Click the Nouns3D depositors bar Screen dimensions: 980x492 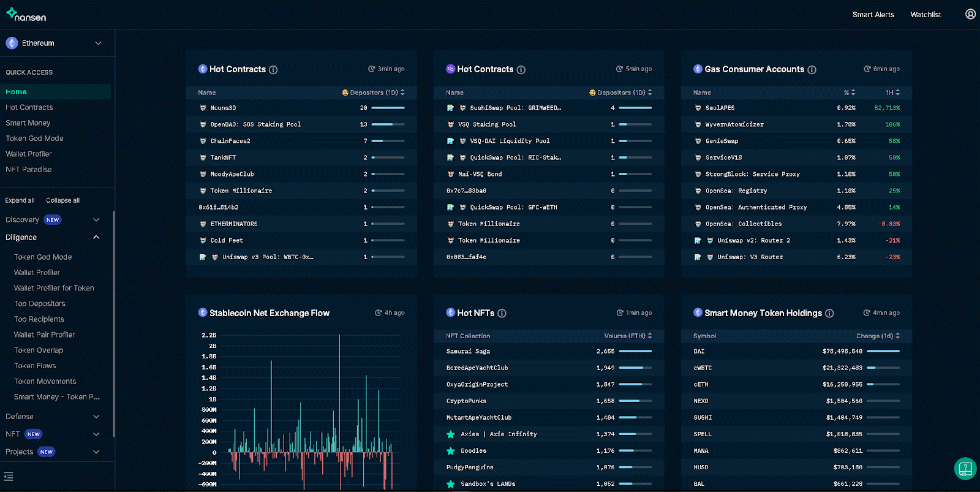click(388, 108)
